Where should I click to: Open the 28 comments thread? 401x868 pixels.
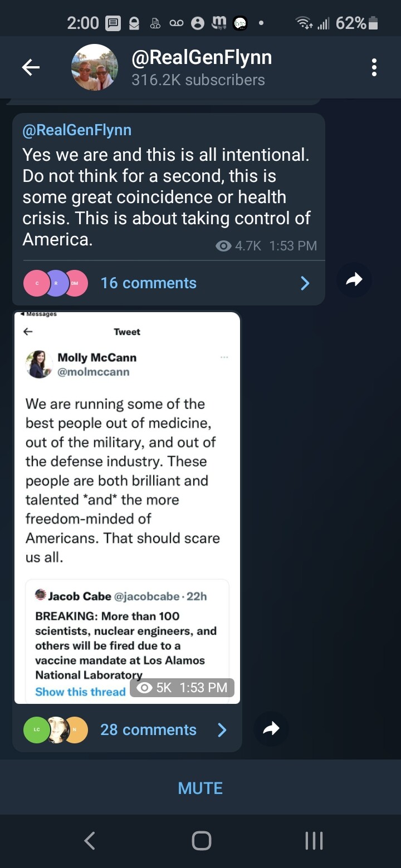click(x=148, y=730)
